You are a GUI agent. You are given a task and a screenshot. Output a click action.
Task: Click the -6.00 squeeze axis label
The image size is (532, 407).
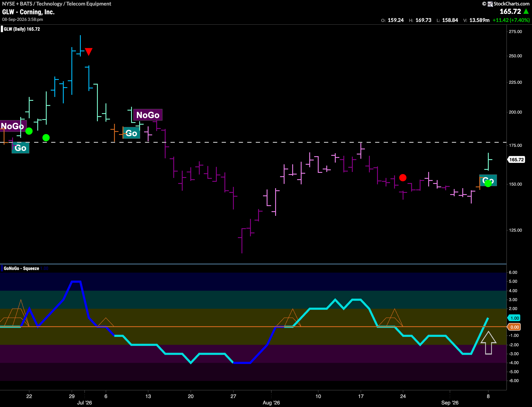[514, 380]
